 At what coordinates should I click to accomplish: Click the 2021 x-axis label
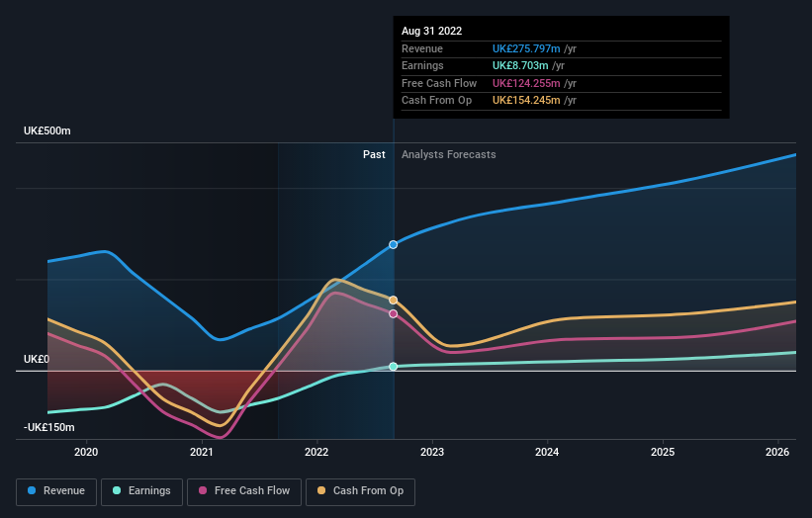pos(202,452)
